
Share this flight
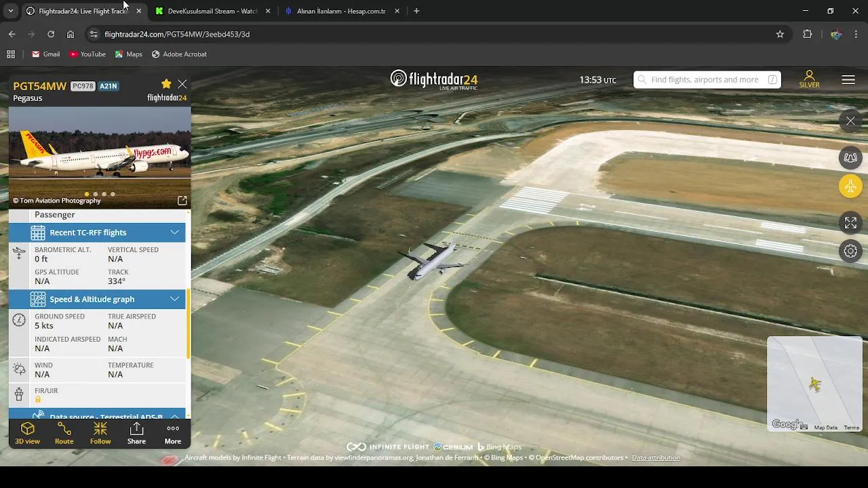click(136, 433)
